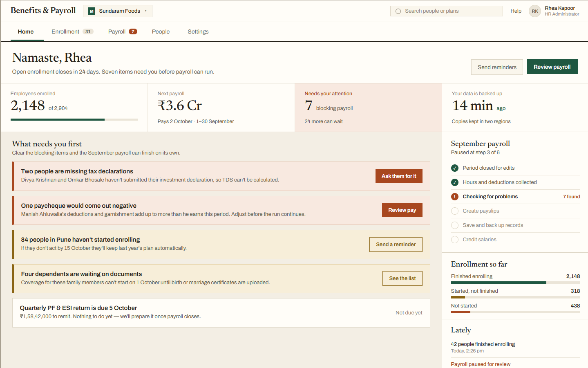Click One paycheque would come out negative heading
The height and width of the screenshot is (368, 588).
[79, 206]
